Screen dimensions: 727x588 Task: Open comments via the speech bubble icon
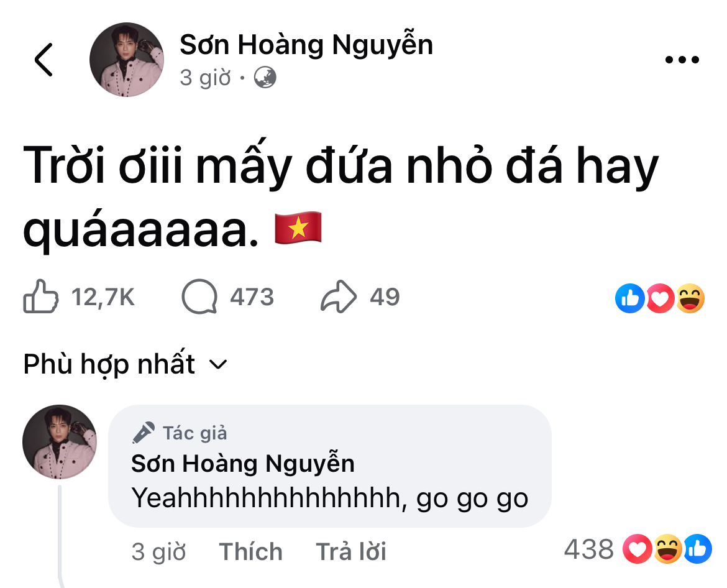tap(199, 297)
